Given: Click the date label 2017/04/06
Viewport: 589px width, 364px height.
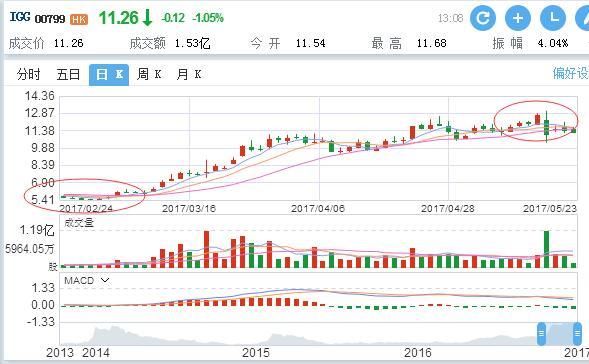Looking at the screenshot, I should click(318, 208).
